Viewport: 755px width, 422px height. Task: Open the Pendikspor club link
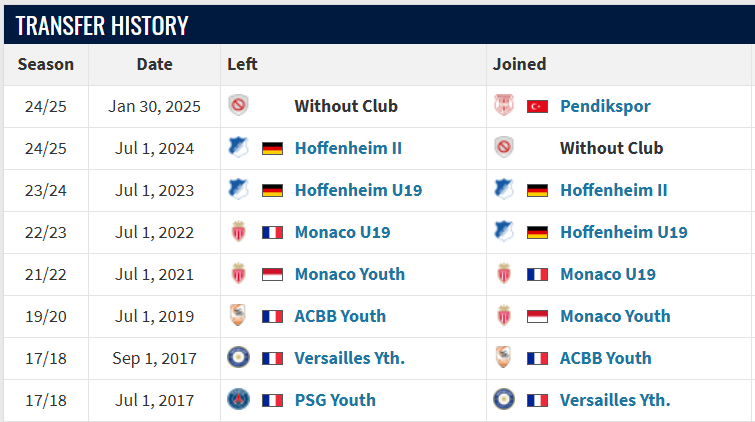click(605, 106)
